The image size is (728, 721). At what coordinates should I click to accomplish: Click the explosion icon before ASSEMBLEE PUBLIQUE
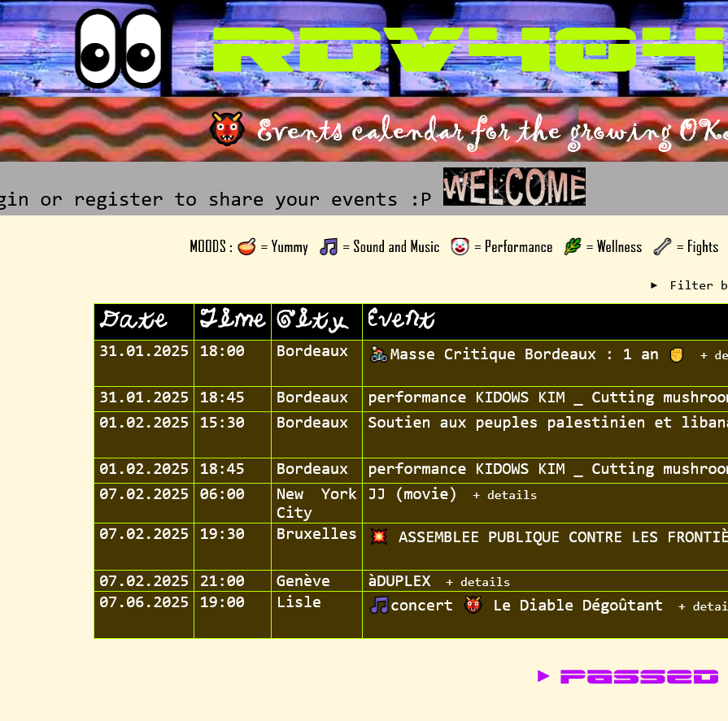(x=379, y=536)
